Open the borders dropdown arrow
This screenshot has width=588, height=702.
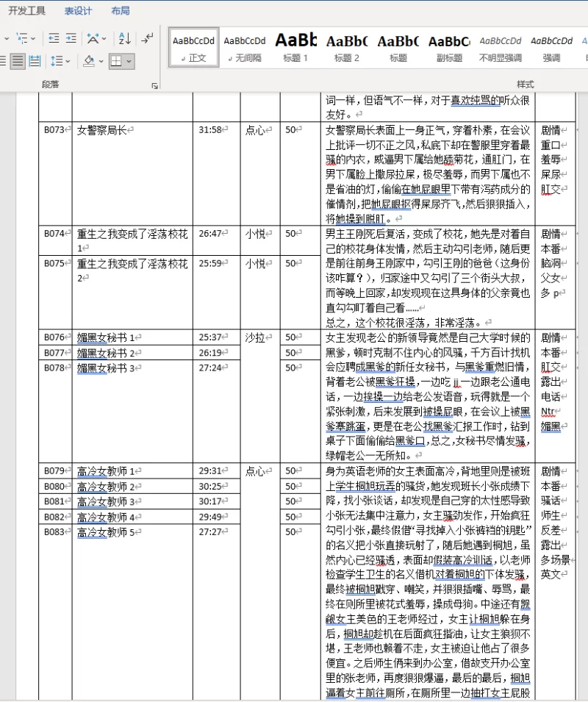pyautogui.click(x=129, y=62)
